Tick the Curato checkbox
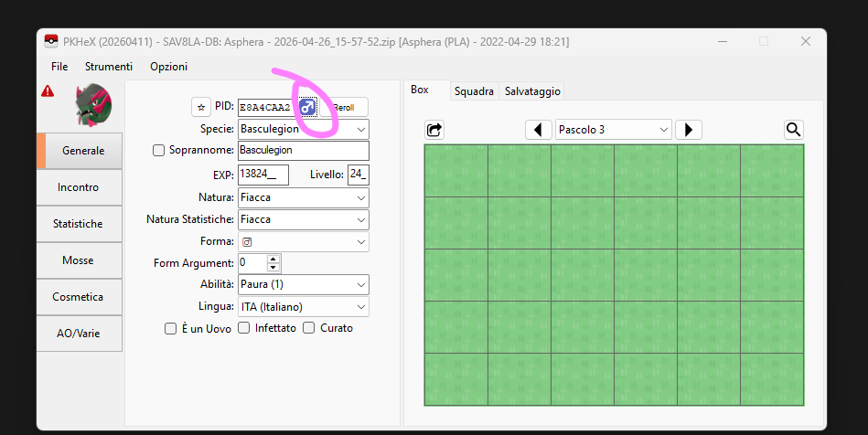This screenshot has height=435, width=868. [309, 328]
